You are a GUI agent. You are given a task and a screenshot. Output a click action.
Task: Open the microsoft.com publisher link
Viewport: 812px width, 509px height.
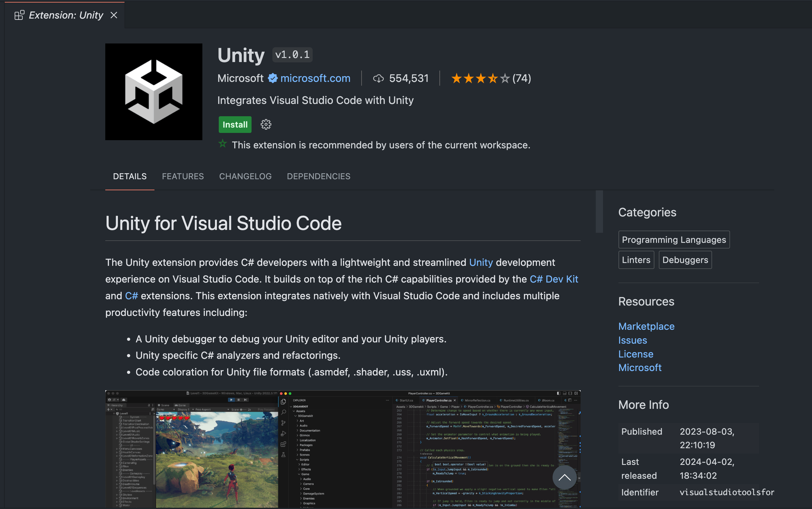click(x=315, y=78)
